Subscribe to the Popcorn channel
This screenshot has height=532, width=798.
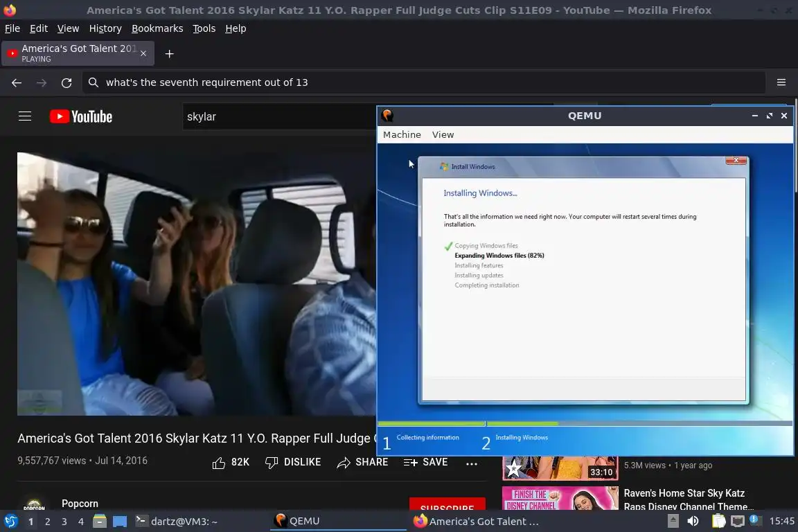(x=447, y=504)
